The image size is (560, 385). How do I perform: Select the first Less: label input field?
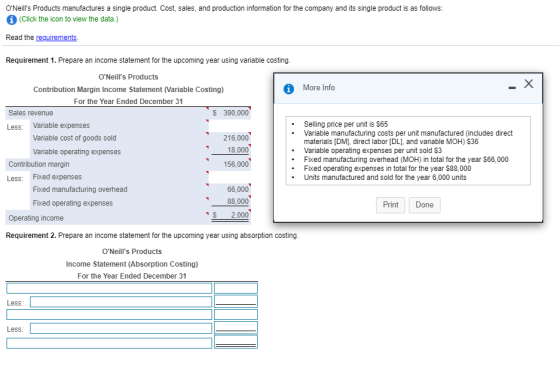click(121, 302)
